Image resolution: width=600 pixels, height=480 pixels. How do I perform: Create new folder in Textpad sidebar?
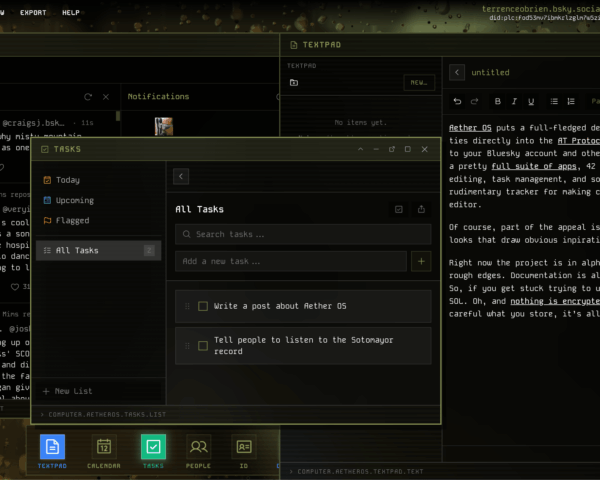click(x=293, y=82)
